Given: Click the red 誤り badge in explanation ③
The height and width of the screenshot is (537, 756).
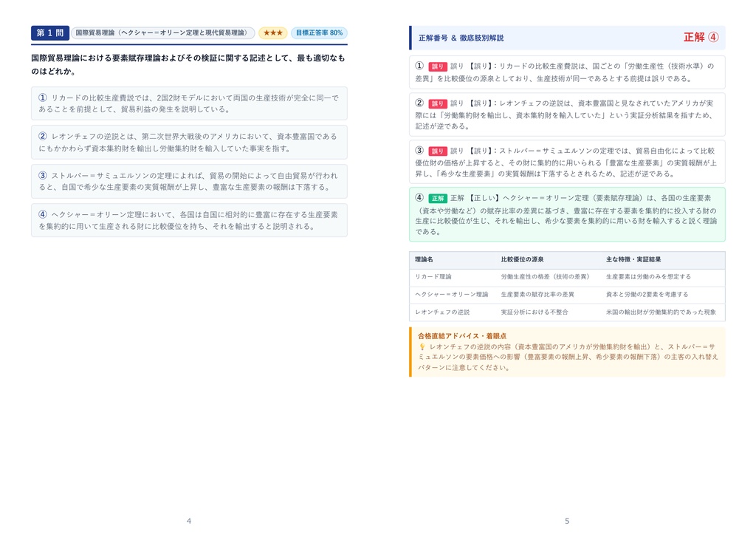Looking at the screenshot, I should tap(438, 151).
